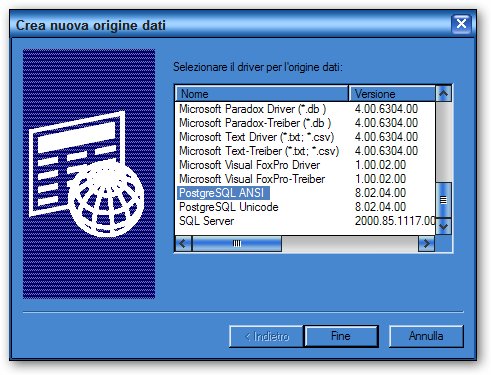Click the horizontal scrollbar right arrow

[426, 243]
